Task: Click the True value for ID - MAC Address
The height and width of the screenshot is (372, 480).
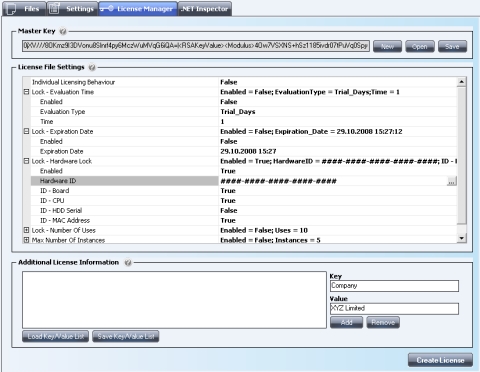Action: (x=338, y=220)
